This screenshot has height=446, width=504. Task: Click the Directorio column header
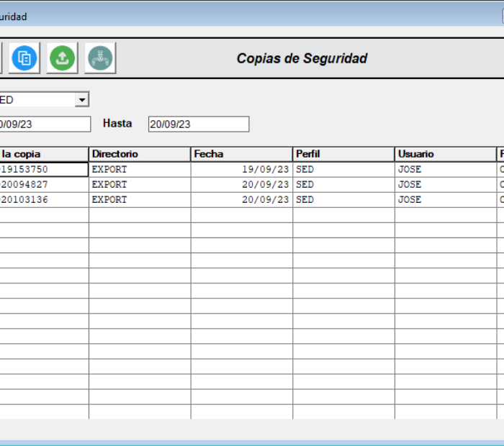140,154
